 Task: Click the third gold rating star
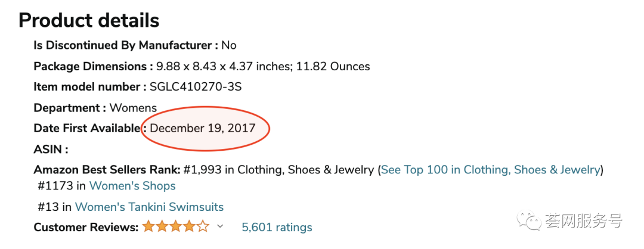(176, 227)
